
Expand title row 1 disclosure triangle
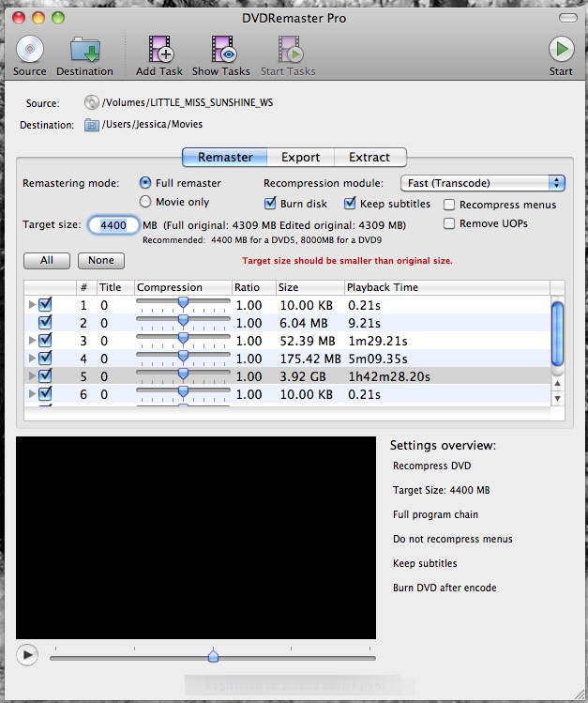coord(32,305)
